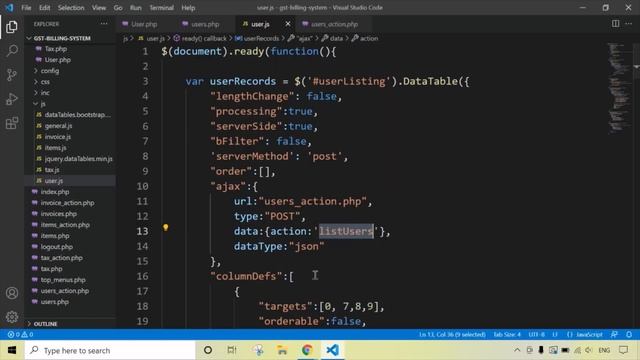Open the Action Center notification icon
Viewport: 640px width, 360px height.
[623, 350]
